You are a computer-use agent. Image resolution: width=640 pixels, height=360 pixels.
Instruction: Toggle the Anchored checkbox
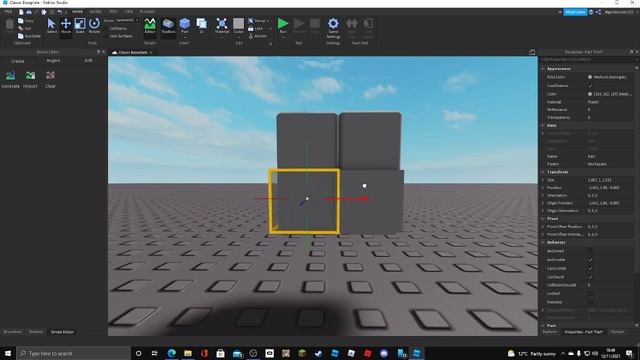[590, 251]
